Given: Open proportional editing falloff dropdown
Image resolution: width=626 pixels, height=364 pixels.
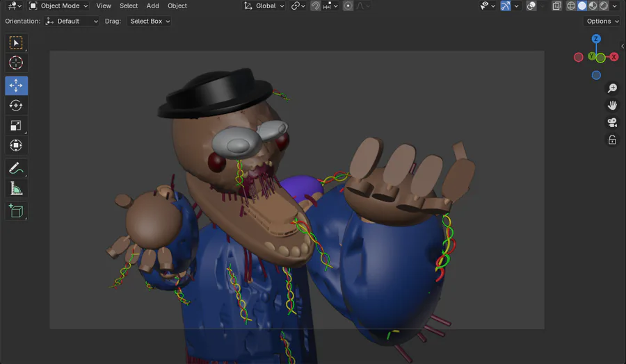Looking at the screenshot, I should [x=363, y=6].
